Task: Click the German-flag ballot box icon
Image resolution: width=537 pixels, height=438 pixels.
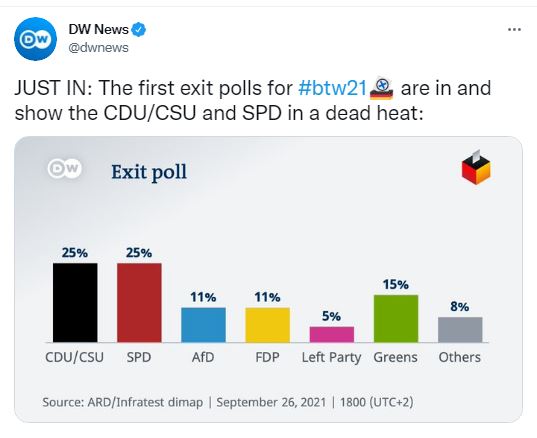Action: (476, 167)
